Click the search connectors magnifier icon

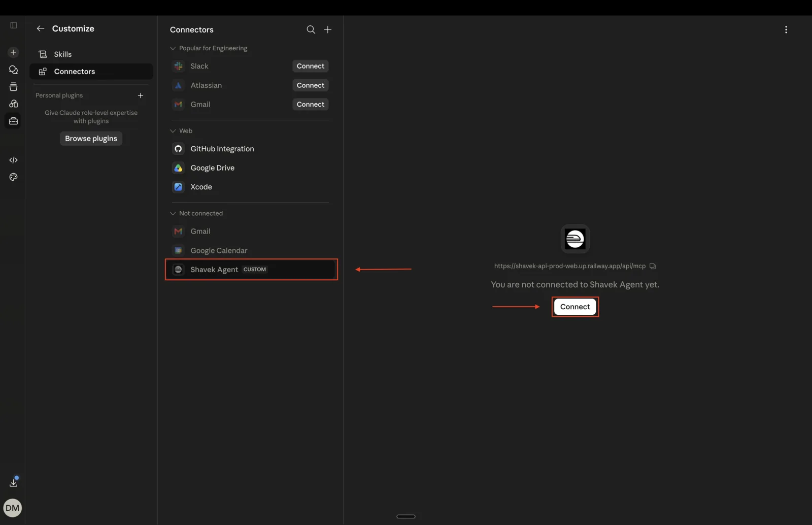tap(311, 29)
